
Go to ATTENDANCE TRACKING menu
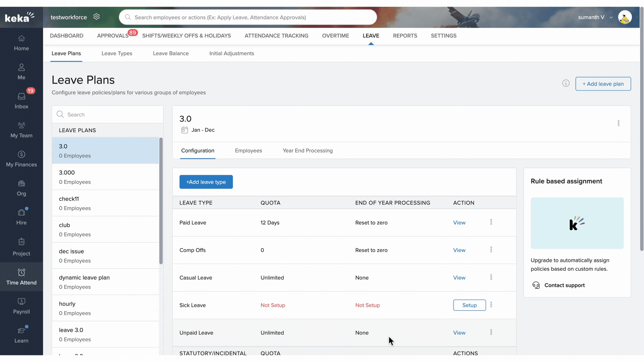click(x=276, y=36)
